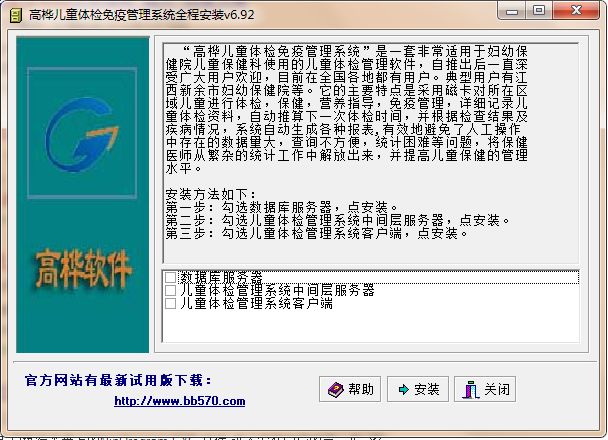Click the installer icon in the title bar
608x440 pixels.
[x=16, y=16]
